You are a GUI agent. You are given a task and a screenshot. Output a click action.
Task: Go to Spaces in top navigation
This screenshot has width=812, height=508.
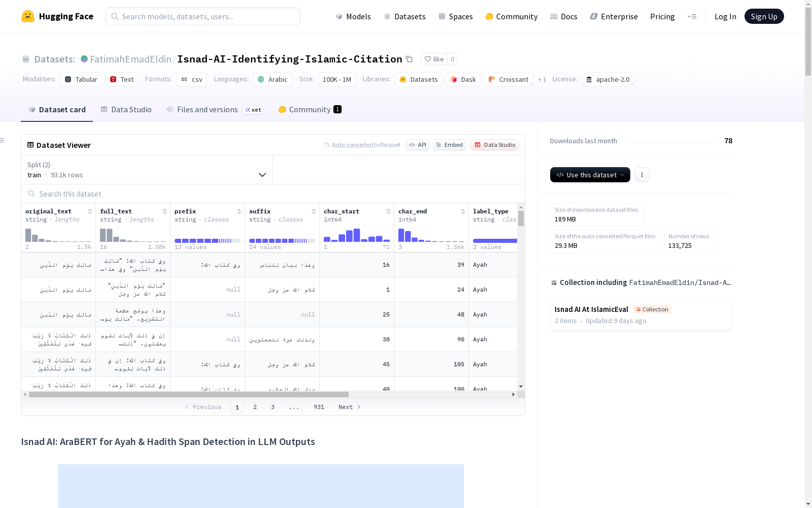[456, 16]
